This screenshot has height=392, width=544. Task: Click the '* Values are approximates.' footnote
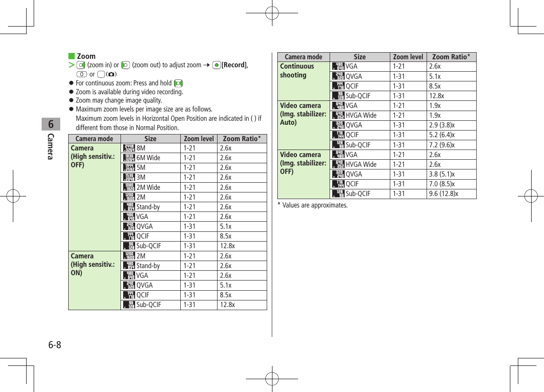click(312, 205)
